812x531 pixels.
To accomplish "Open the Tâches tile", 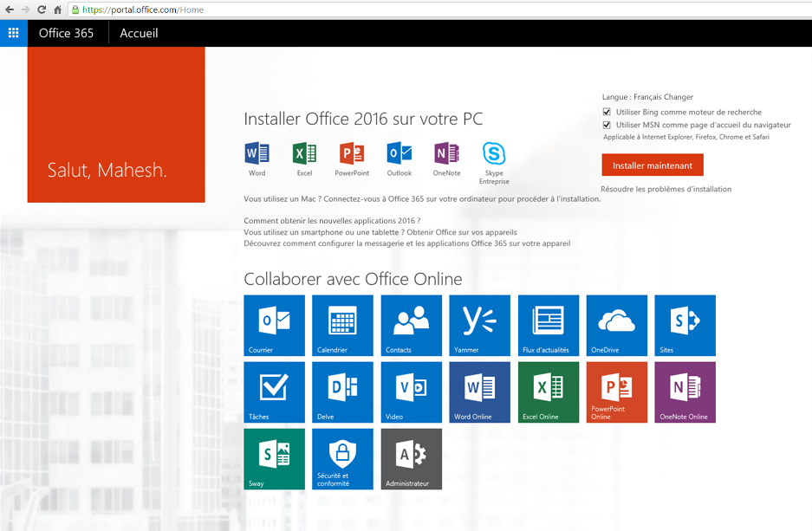I will [275, 392].
